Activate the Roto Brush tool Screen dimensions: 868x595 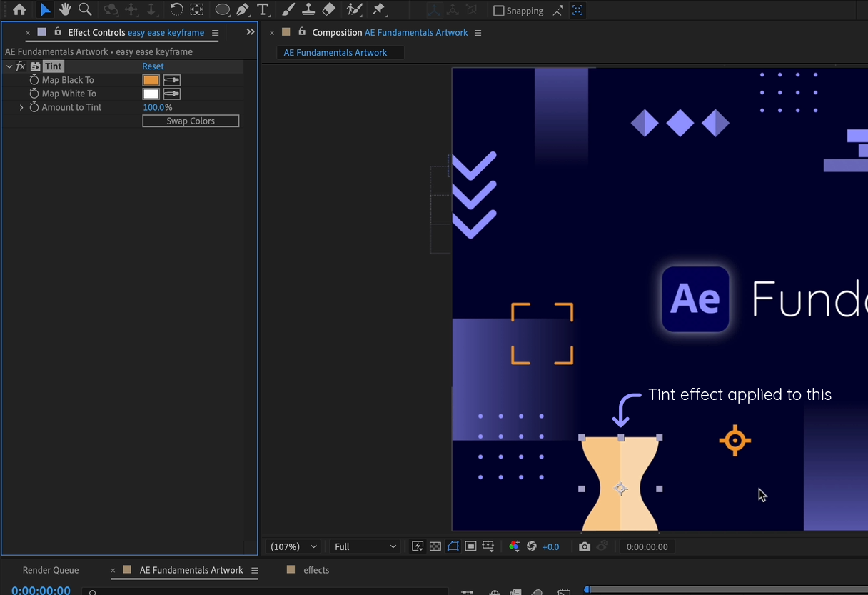(353, 10)
